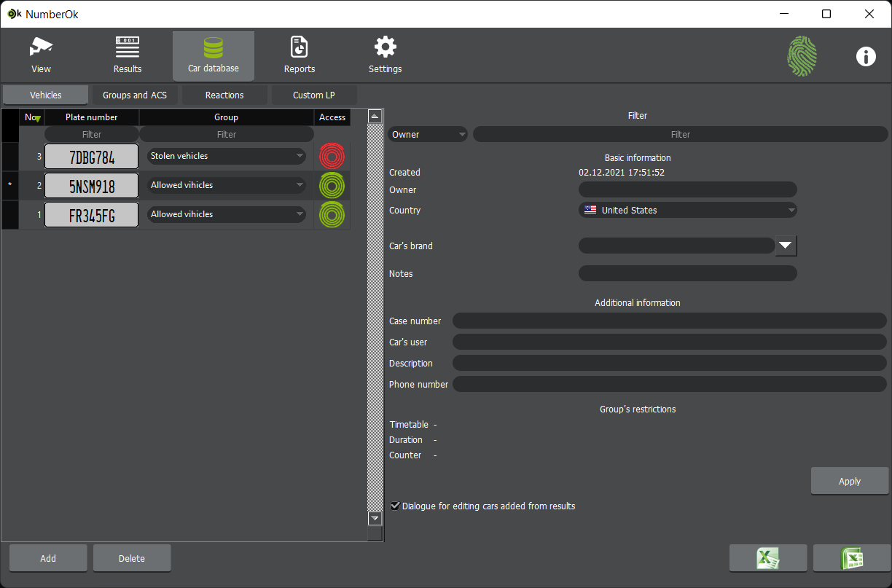Switch to the Custom LP tab
Image resolution: width=892 pixels, height=588 pixels.
click(314, 95)
